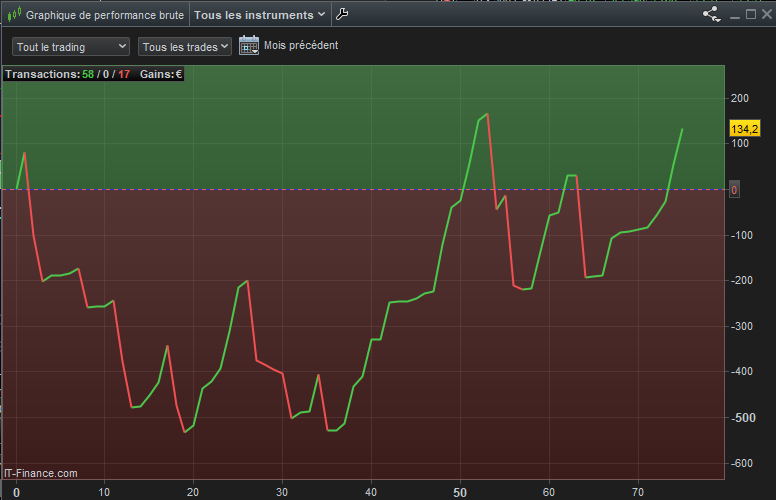Click the 70 label on horizontal axis
The width and height of the screenshot is (776, 500).
tap(638, 492)
